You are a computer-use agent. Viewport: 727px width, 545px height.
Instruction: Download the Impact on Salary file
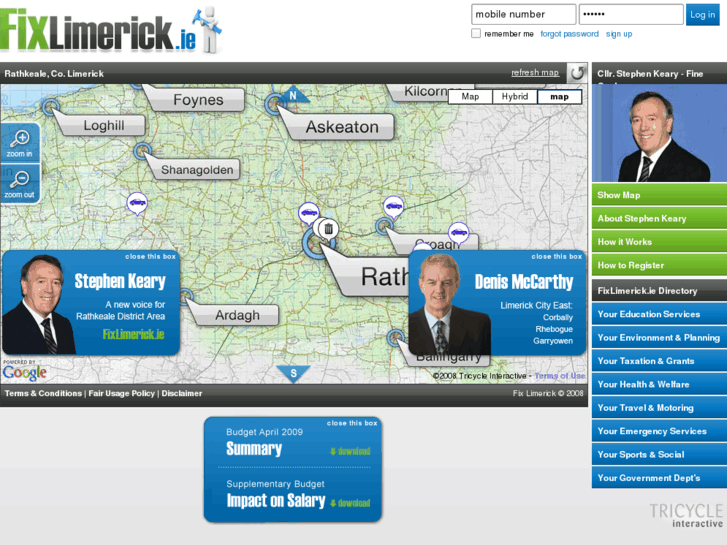tap(351, 503)
